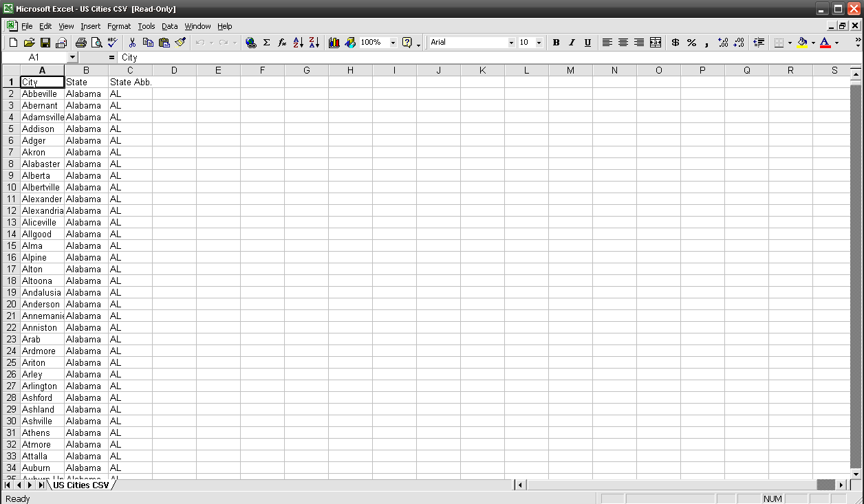Open the View menu
The width and height of the screenshot is (864, 504).
(66, 26)
